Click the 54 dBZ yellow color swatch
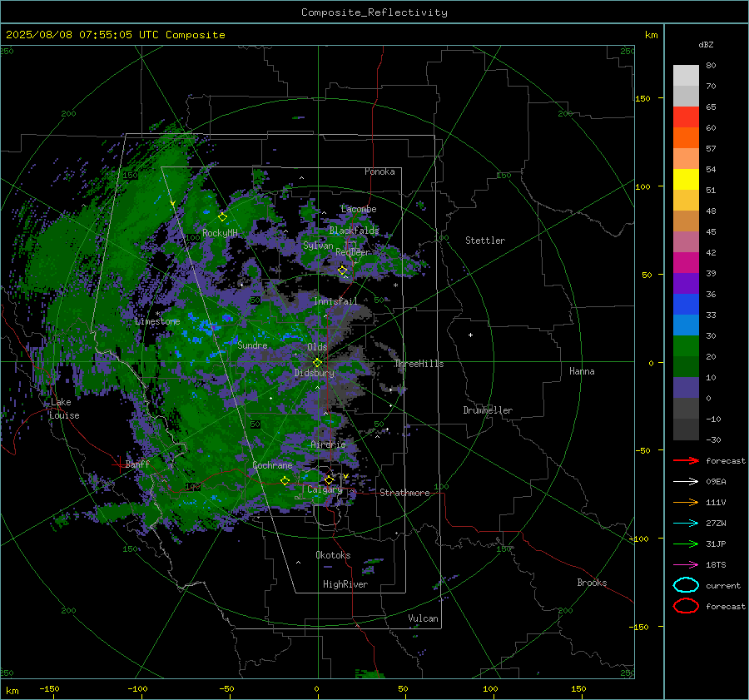The height and width of the screenshot is (700, 749). [686, 180]
